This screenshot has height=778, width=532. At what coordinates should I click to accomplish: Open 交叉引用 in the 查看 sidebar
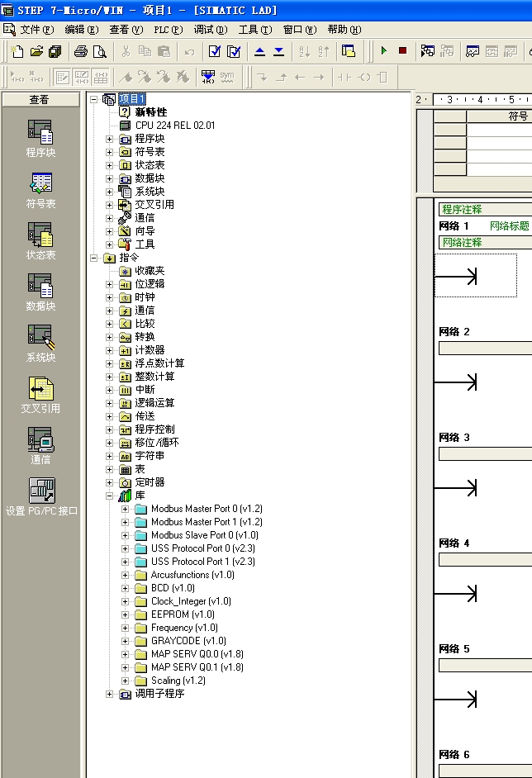[40, 395]
